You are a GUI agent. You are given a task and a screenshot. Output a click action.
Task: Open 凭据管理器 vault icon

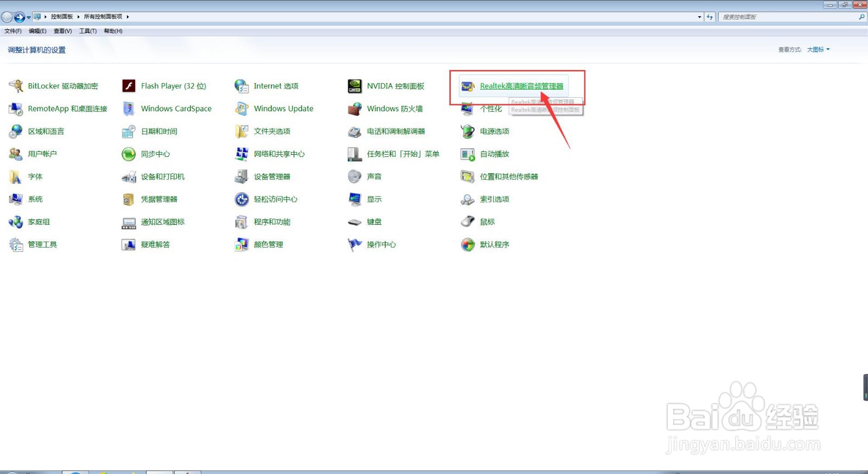click(x=129, y=199)
